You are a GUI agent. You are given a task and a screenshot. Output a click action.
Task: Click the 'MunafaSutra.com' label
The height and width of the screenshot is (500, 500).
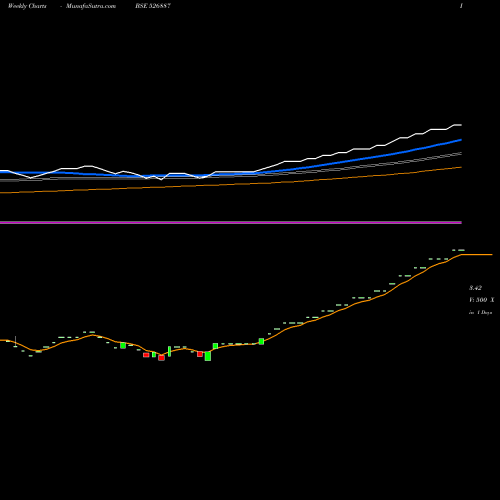click(x=91, y=6)
